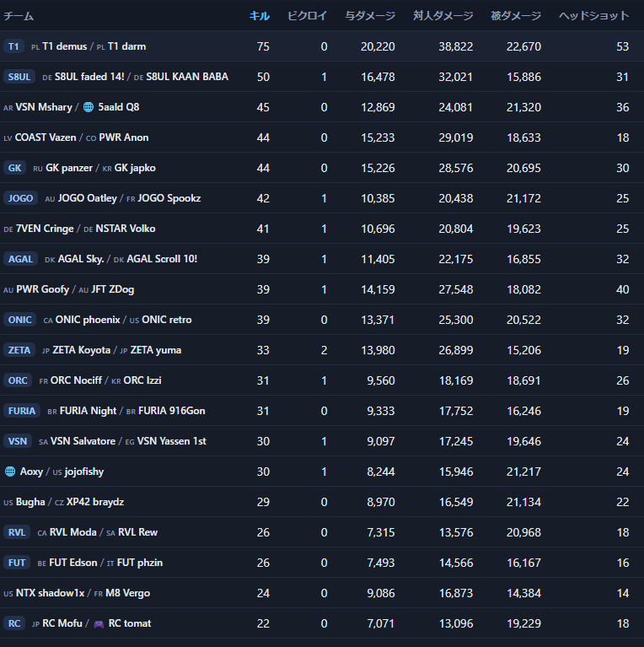Open player T1 darm
Viewport: 644px width, 647px height.
coord(127,46)
